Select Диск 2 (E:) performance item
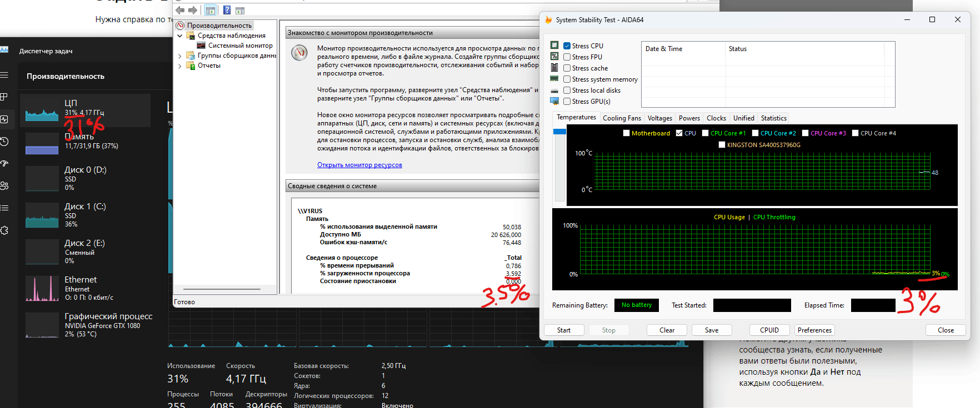Image resolution: width=980 pixels, height=408 pixels. pos(86,251)
